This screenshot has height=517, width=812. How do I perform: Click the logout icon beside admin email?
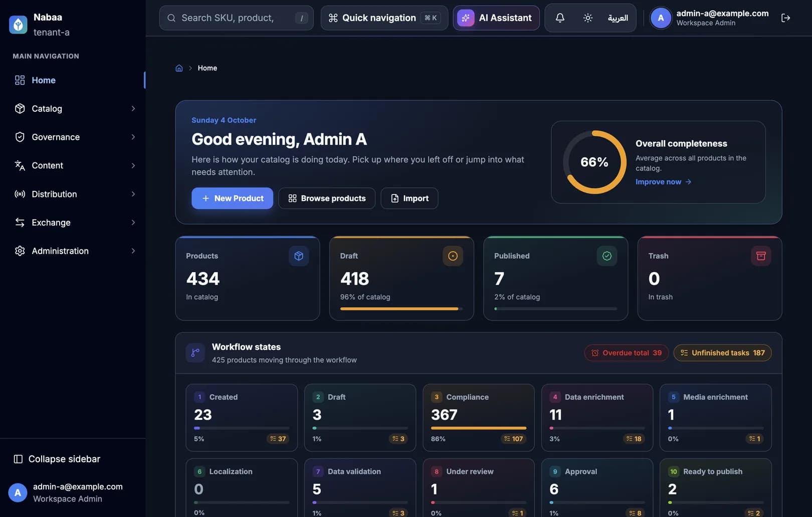[785, 18]
